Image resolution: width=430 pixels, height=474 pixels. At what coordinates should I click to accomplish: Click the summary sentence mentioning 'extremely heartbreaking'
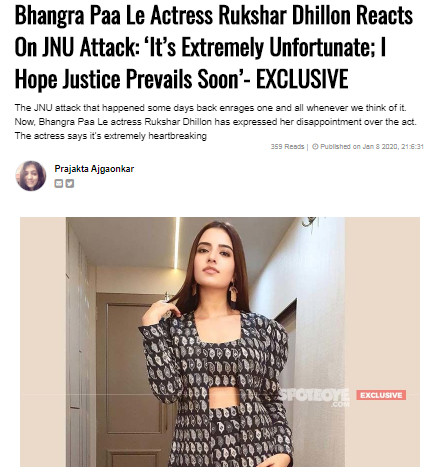point(111,136)
